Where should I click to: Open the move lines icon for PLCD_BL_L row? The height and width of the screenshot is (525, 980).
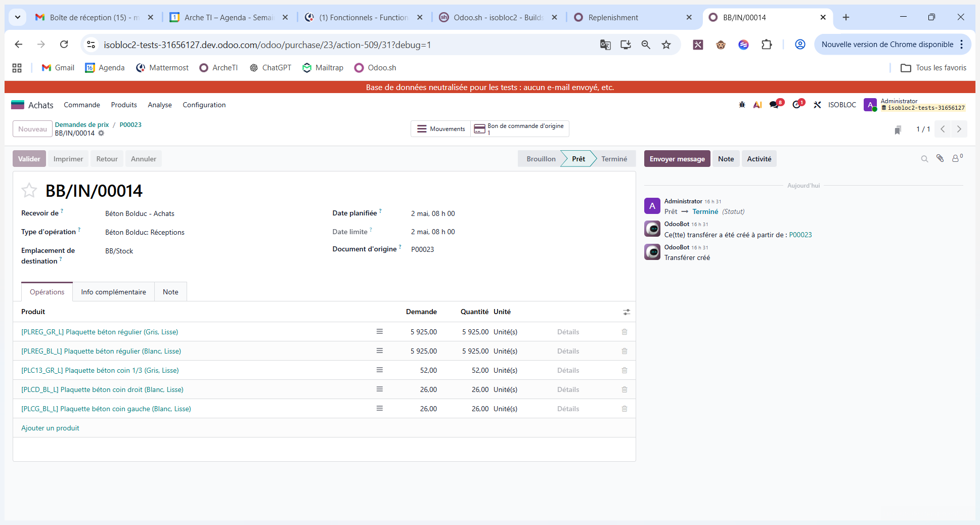coord(380,389)
